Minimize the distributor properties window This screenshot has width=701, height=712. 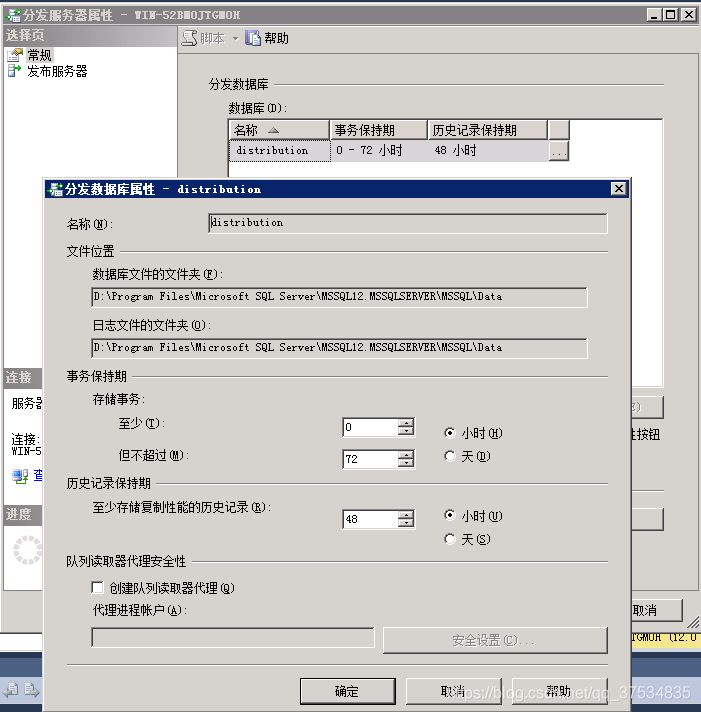(654, 15)
